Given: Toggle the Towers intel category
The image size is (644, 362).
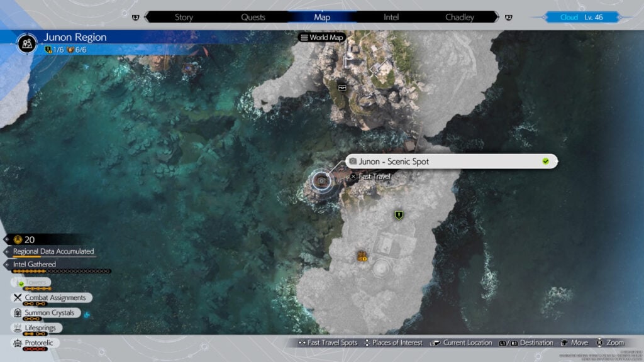Looking at the screenshot, I should pos(33,283).
